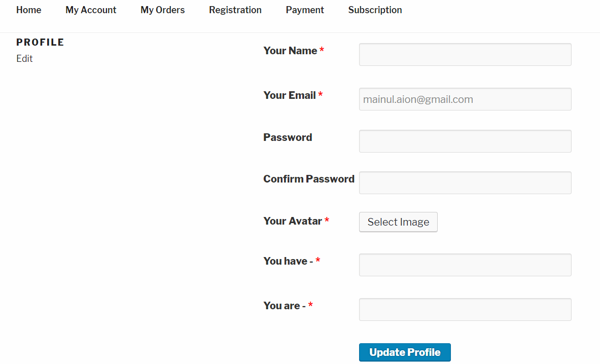The width and height of the screenshot is (600, 364).
Task: Open My Orders from navigation
Action: point(163,10)
